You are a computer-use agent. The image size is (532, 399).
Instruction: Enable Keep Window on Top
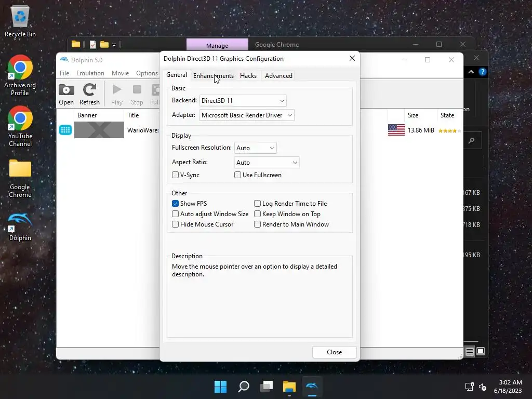click(258, 214)
